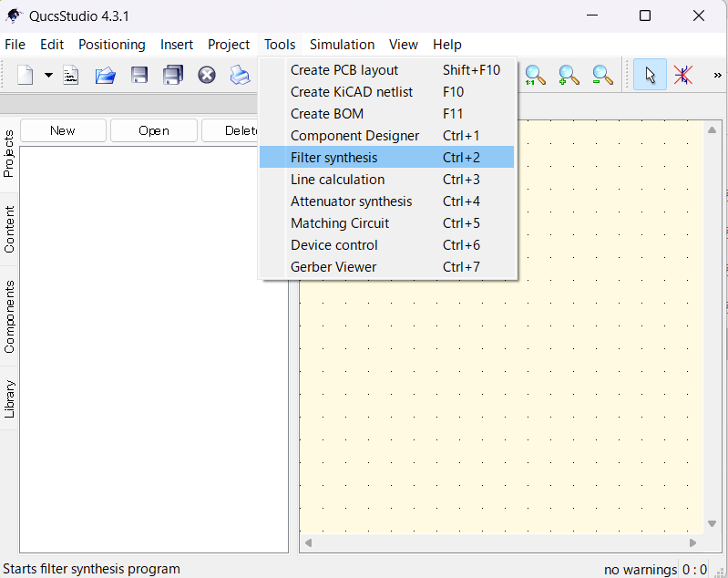Select Line calculation entry
Image resolution: width=728 pixels, height=578 pixels.
point(386,180)
